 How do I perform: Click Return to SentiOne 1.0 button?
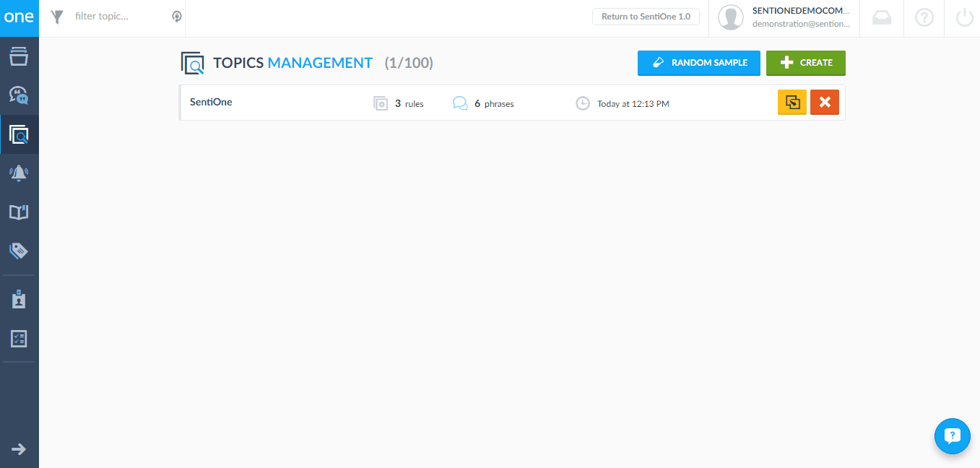pos(646,17)
